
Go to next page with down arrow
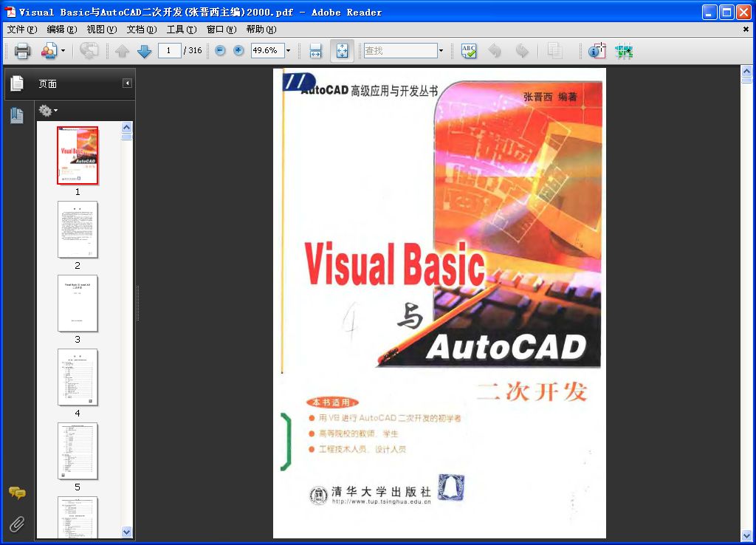point(144,51)
